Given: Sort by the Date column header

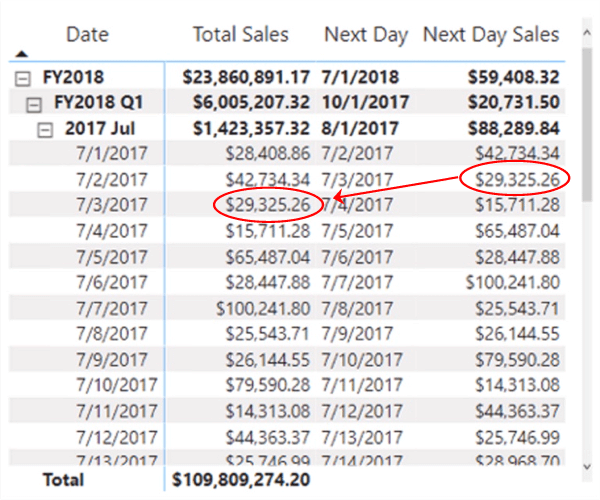Looking at the screenshot, I should 88,35.
